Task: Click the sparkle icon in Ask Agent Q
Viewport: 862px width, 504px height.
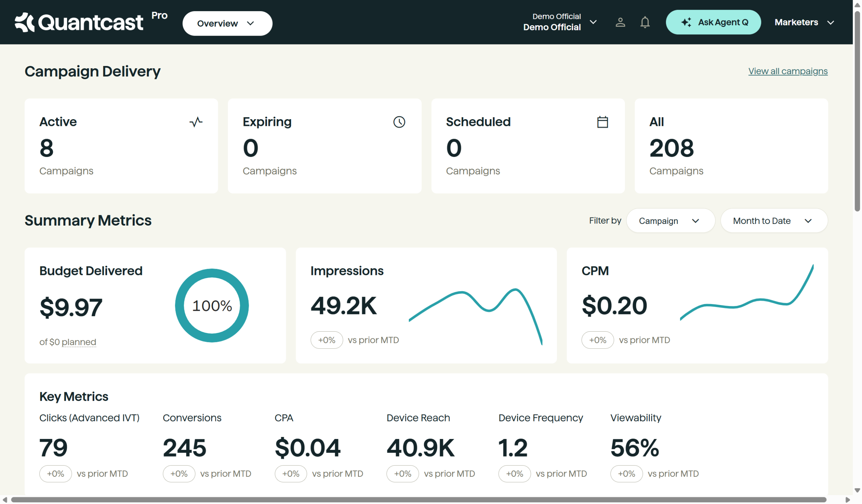Action: 686,23
